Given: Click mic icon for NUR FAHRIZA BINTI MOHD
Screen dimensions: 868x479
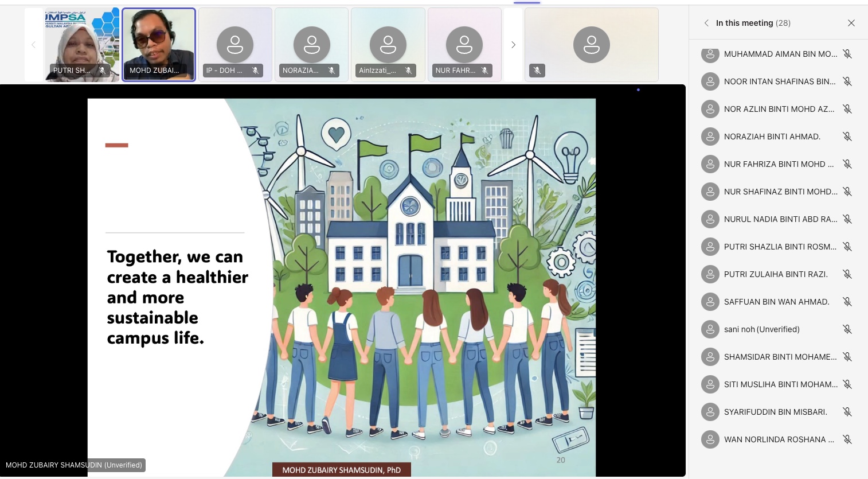Looking at the screenshot, I should point(847,164).
